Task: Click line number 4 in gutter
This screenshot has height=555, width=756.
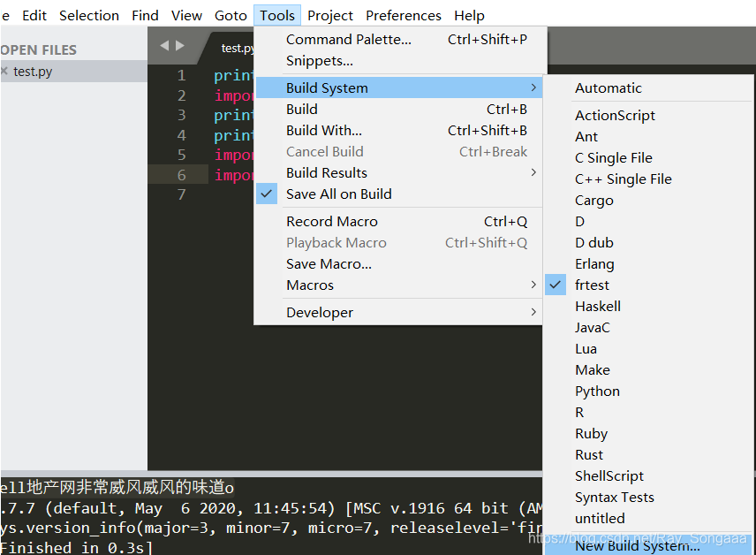Action: [181, 135]
